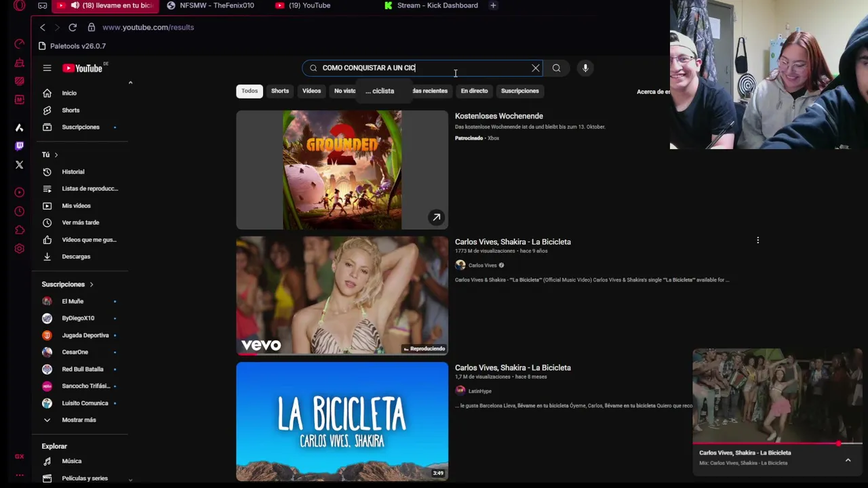Reload the page with the refresh icon

(x=73, y=27)
